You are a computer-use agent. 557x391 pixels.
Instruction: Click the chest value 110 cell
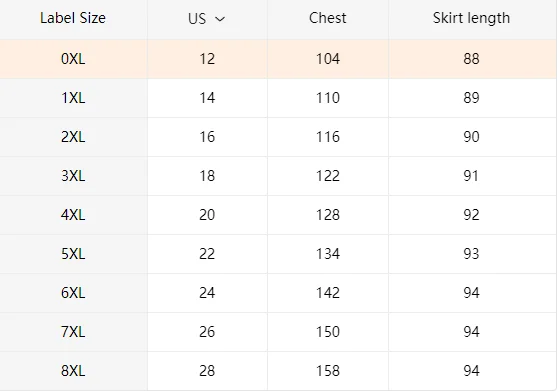click(328, 98)
